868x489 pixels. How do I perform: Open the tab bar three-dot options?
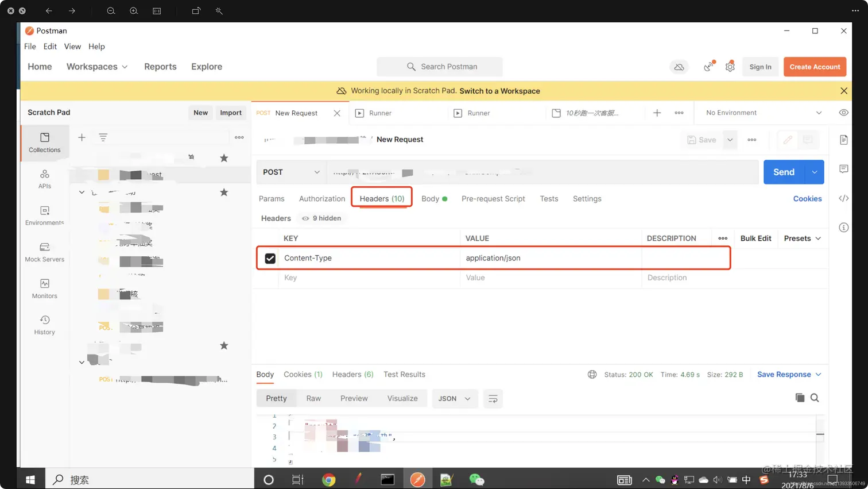pos(679,113)
